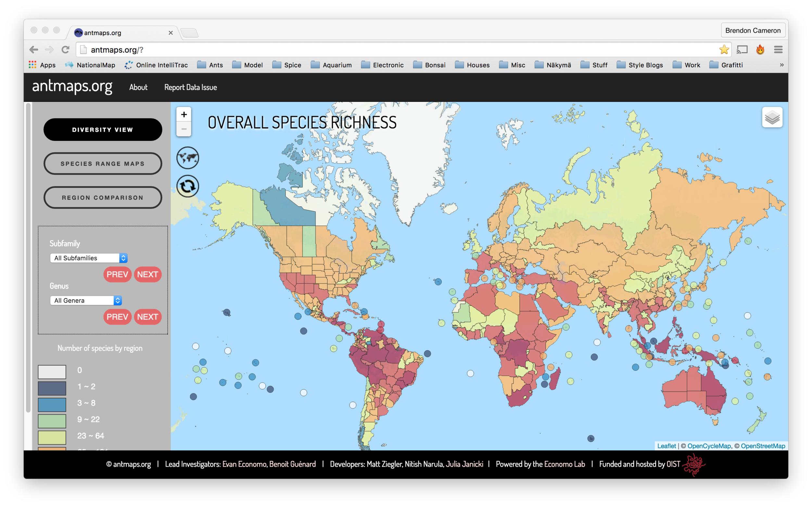Click the globe reset-view icon

pos(188,158)
